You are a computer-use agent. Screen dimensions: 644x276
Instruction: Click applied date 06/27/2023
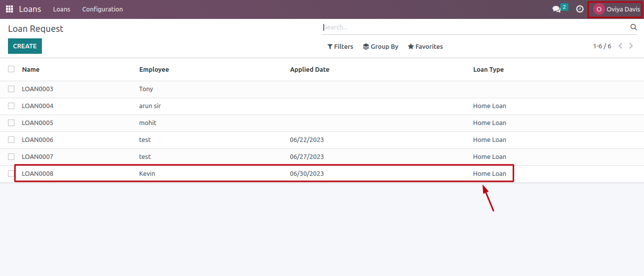pos(307,156)
